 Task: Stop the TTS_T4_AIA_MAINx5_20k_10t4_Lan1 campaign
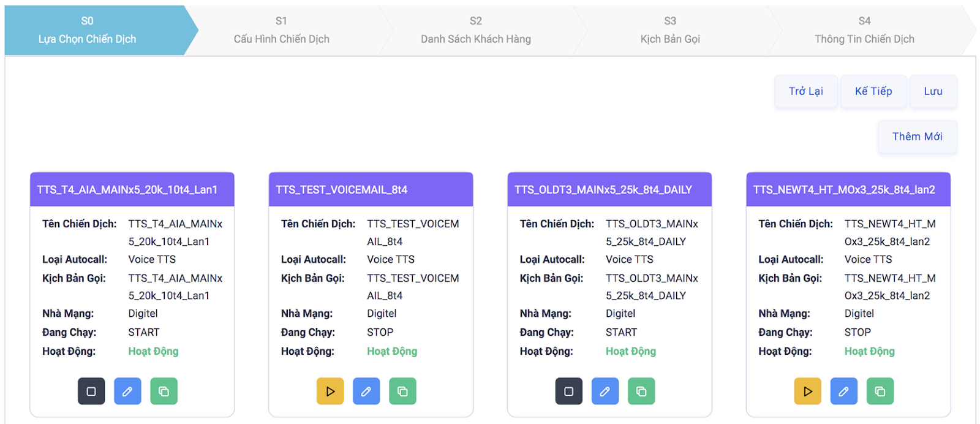point(91,391)
